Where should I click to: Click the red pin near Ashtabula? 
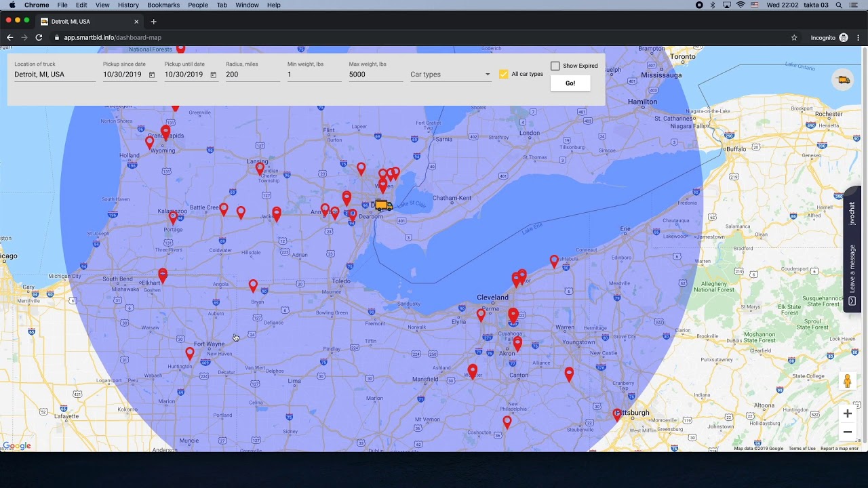pos(555,262)
